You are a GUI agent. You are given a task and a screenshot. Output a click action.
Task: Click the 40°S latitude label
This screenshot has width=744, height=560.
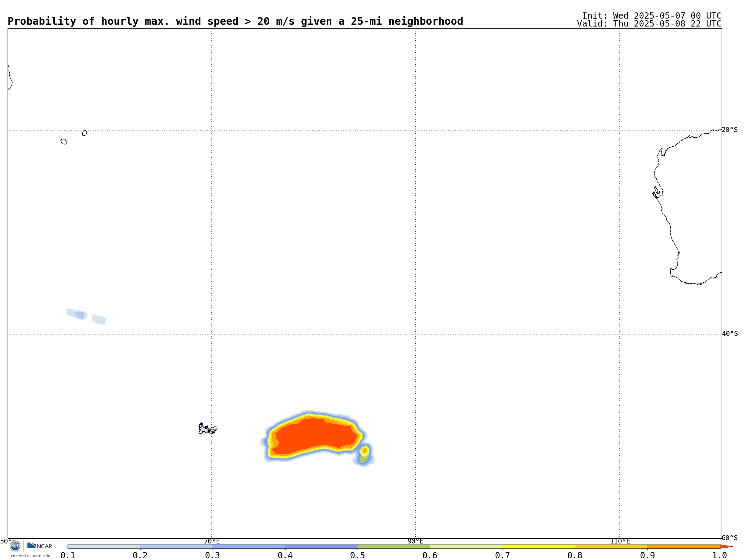point(730,334)
